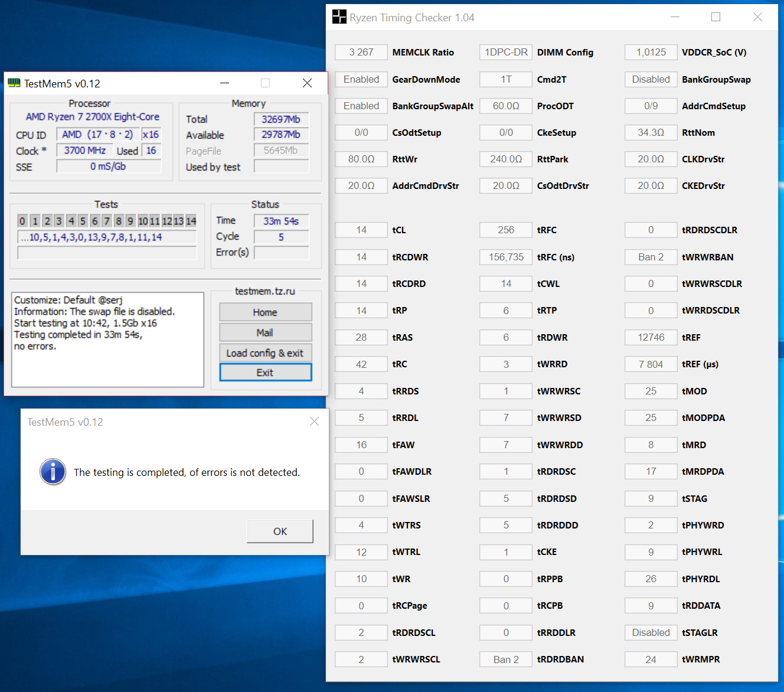Open the Home link button in TestMem5
The width and height of the screenshot is (784, 692).
[265, 312]
